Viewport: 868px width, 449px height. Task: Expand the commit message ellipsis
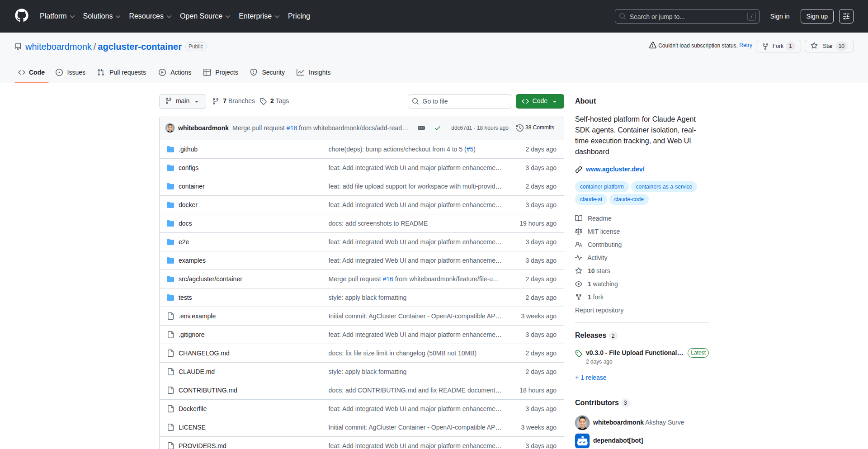click(421, 128)
